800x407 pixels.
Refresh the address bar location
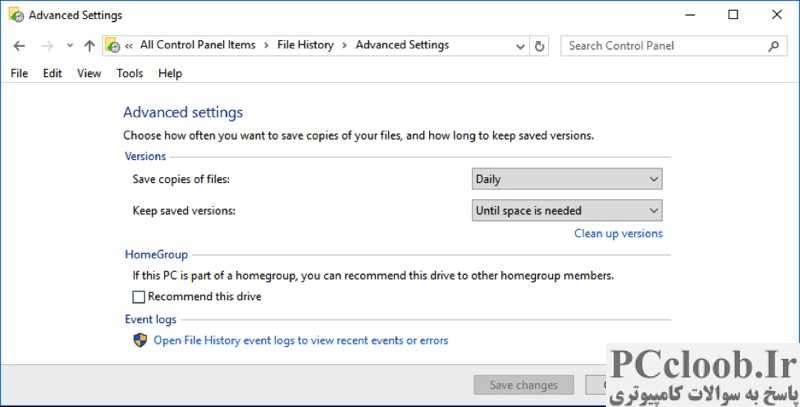pos(539,46)
